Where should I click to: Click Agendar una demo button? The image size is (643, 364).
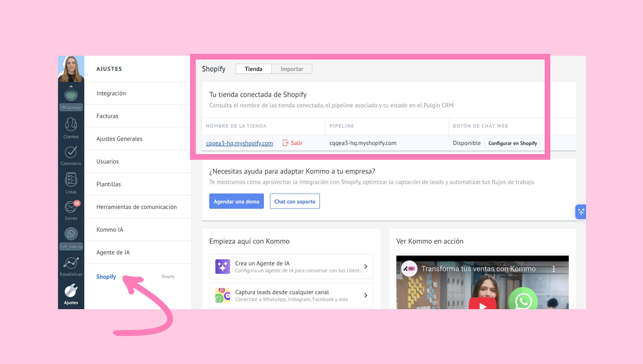(x=236, y=201)
